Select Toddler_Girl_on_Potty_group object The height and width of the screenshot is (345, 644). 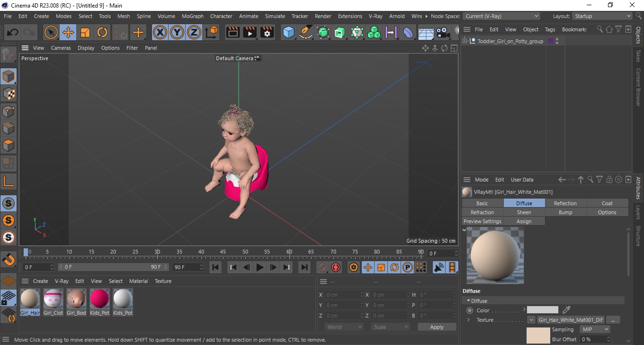pyautogui.click(x=510, y=41)
